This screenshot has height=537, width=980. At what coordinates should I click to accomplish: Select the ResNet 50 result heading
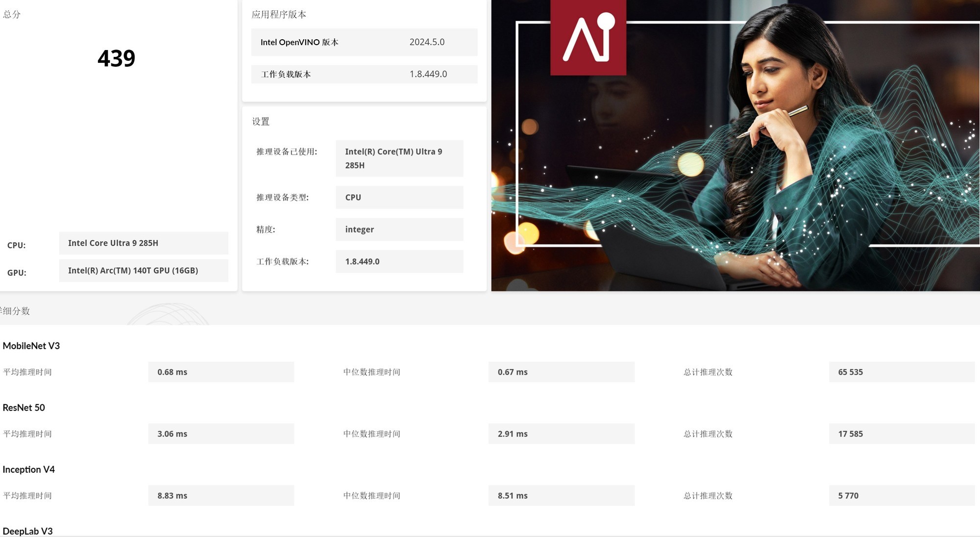(x=24, y=408)
